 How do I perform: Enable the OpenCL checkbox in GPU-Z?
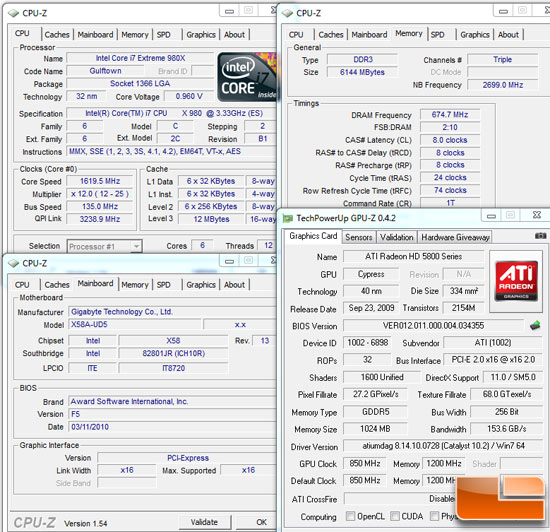(350, 516)
